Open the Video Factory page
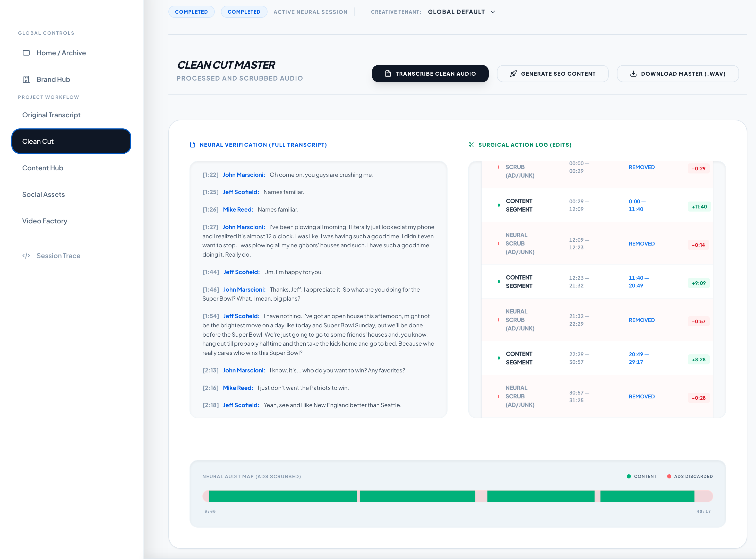This screenshot has height=559, width=756. [45, 221]
